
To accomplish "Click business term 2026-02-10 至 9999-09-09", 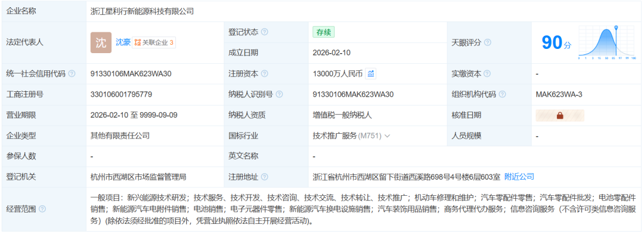I will pyautogui.click(x=134, y=115).
